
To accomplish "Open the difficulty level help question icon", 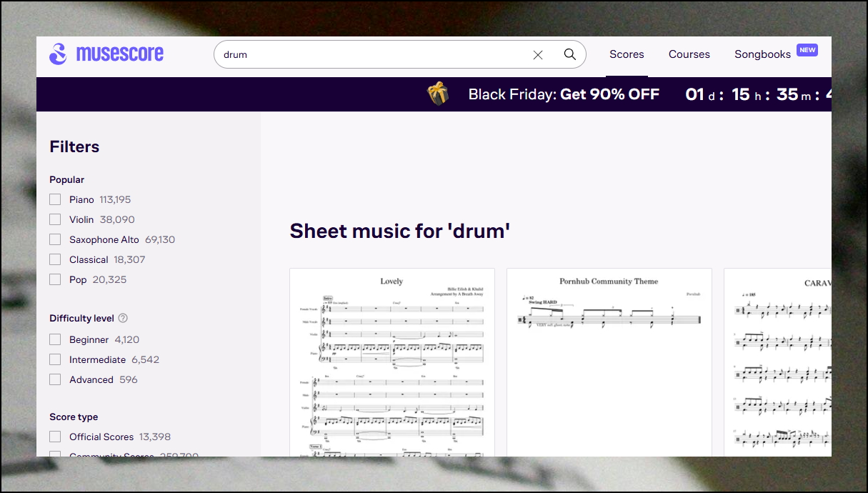I will click(x=123, y=319).
